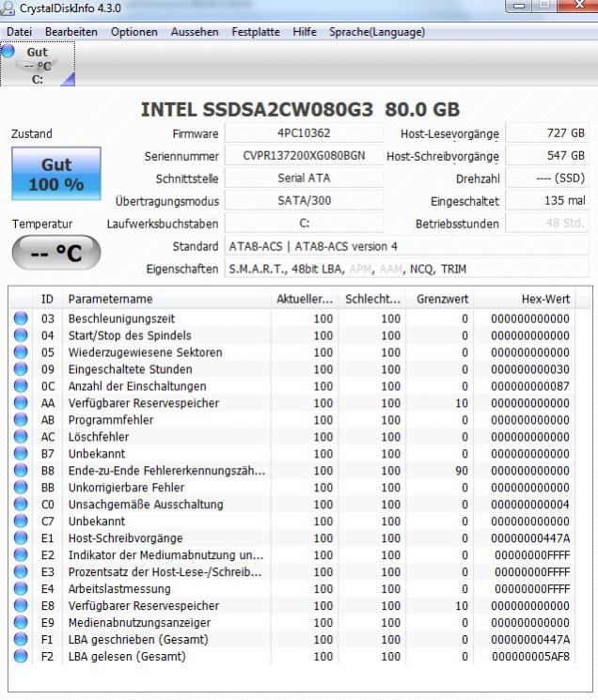Image resolution: width=598 pixels, height=700 pixels.
Task: Click the ID column header
Action: tap(47, 299)
